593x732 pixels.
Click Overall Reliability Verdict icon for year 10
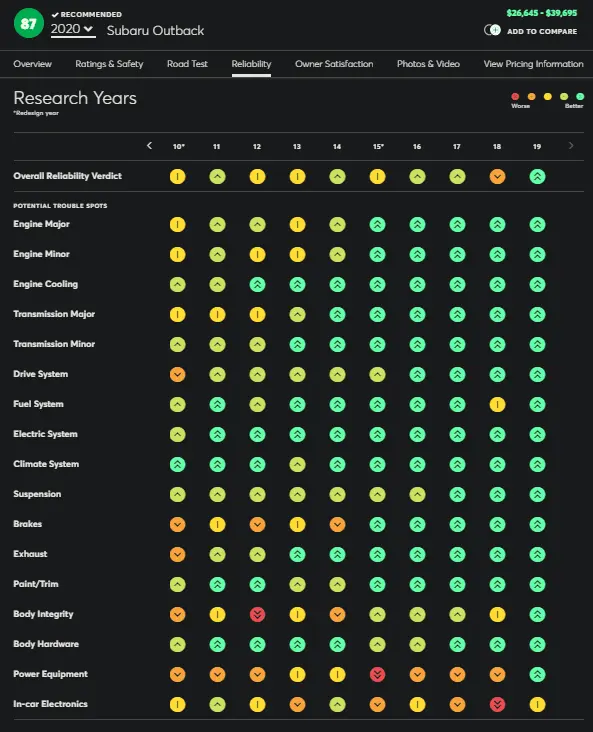[177, 176]
